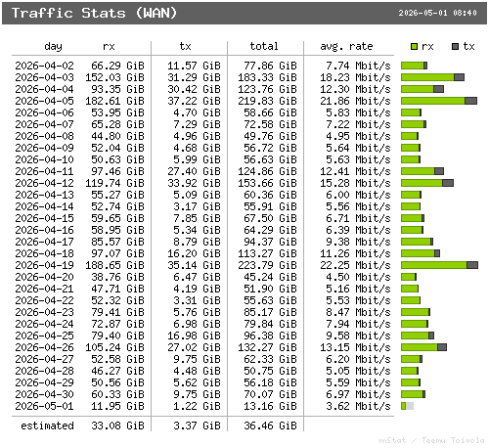Select total value 67.50 GiB

[270, 218]
